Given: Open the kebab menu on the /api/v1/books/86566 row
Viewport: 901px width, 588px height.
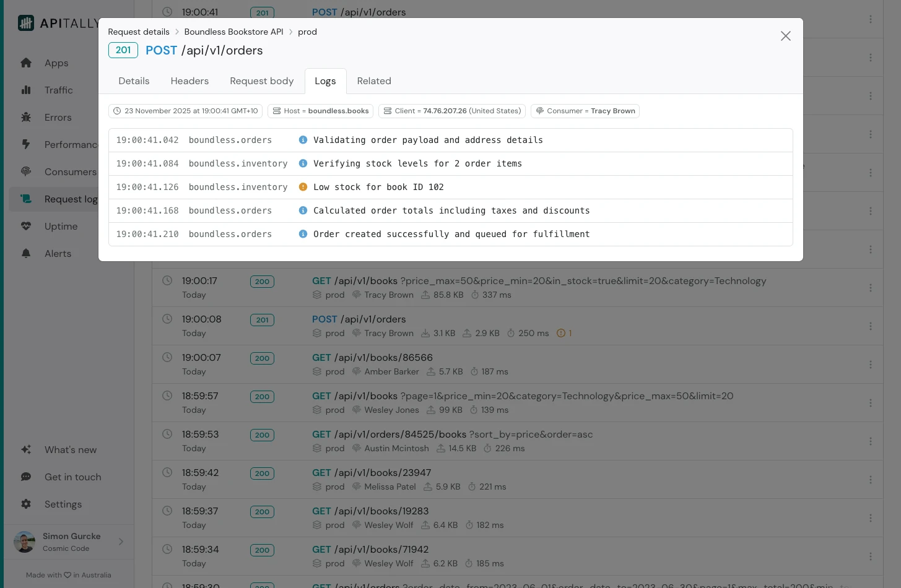Looking at the screenshot, I should point(871,364).
